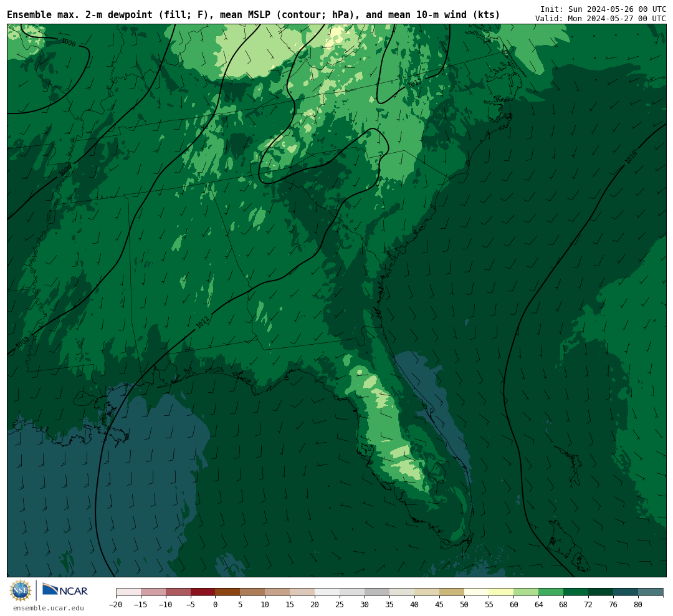The height and width of the screenshot is (616, 673).
Task: Click the colorbar tick label 50
Action: [x=464, y=605]
